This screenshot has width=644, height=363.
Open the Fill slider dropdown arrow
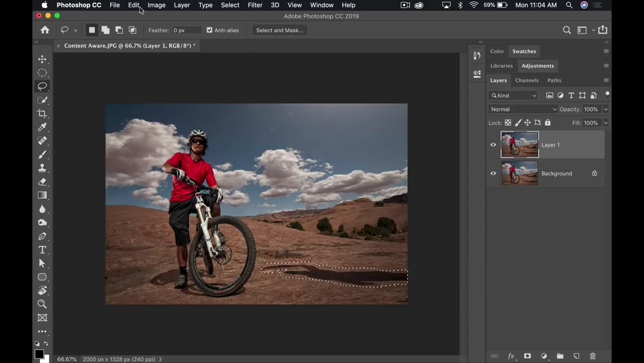coord(605,123)
